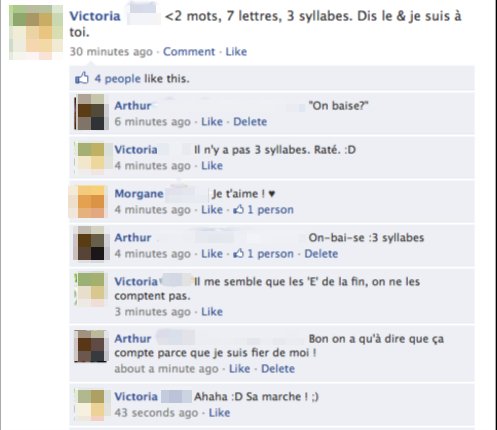Open Arthur's avatar next to "On baise?" comment

coord(91,112)
